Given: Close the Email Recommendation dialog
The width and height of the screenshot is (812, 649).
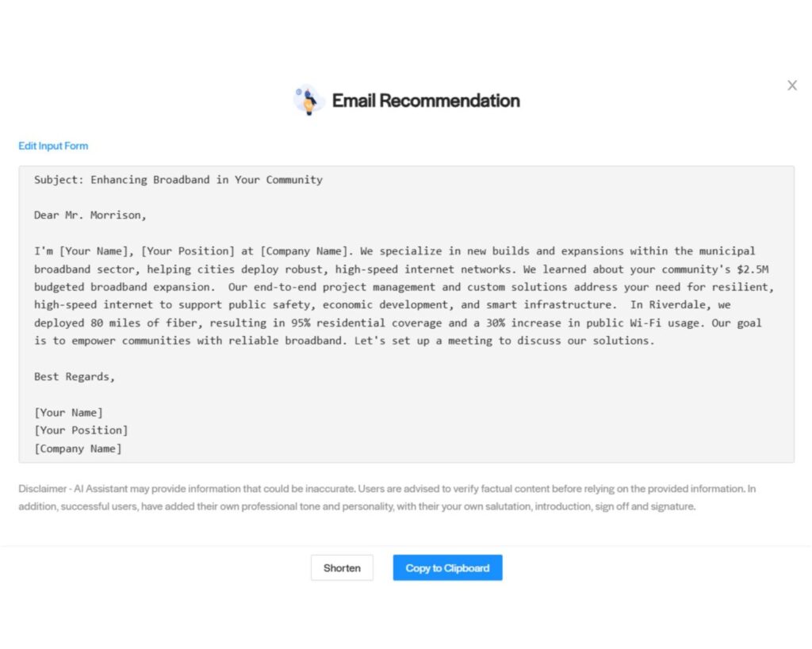Looking at the screenshot, I should click(791, 85).
